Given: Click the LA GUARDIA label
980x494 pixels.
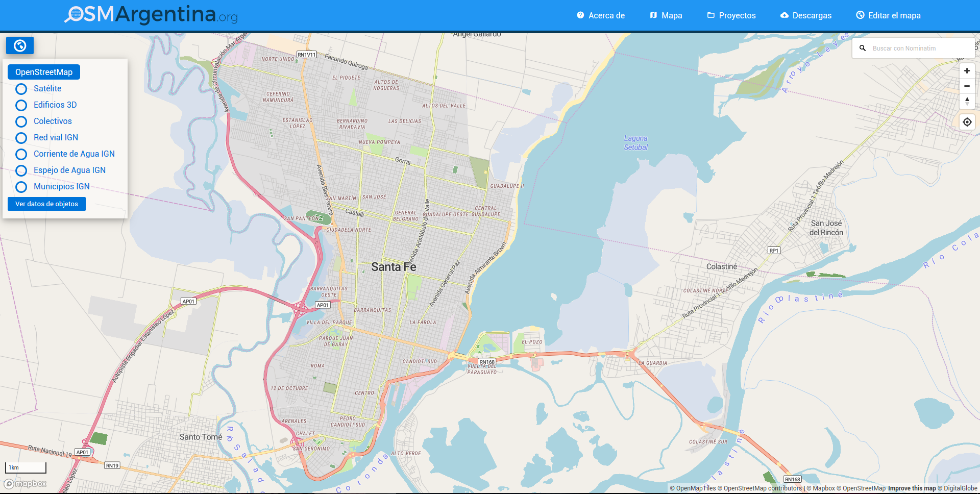Looking at the screenshot, I should pos(653,363).
